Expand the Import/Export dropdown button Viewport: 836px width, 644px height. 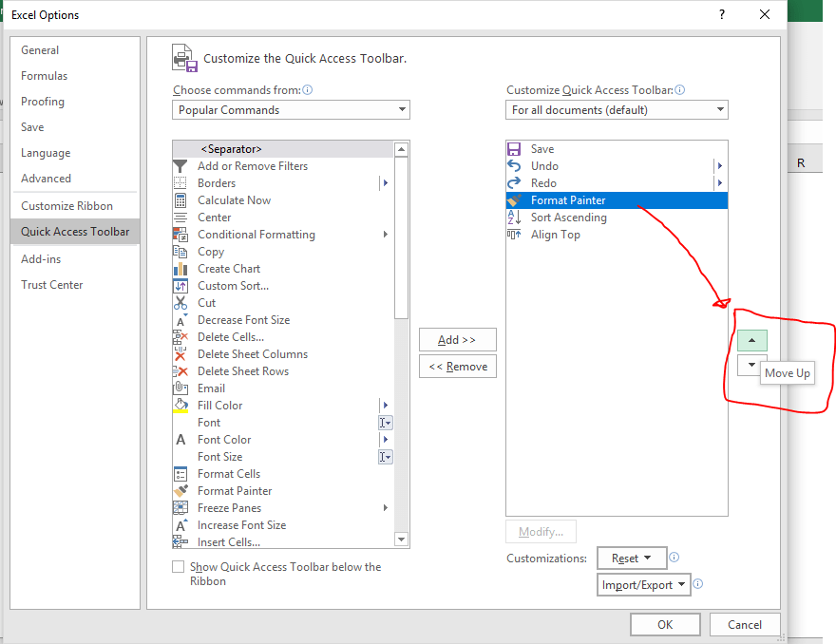click(643, 585)
